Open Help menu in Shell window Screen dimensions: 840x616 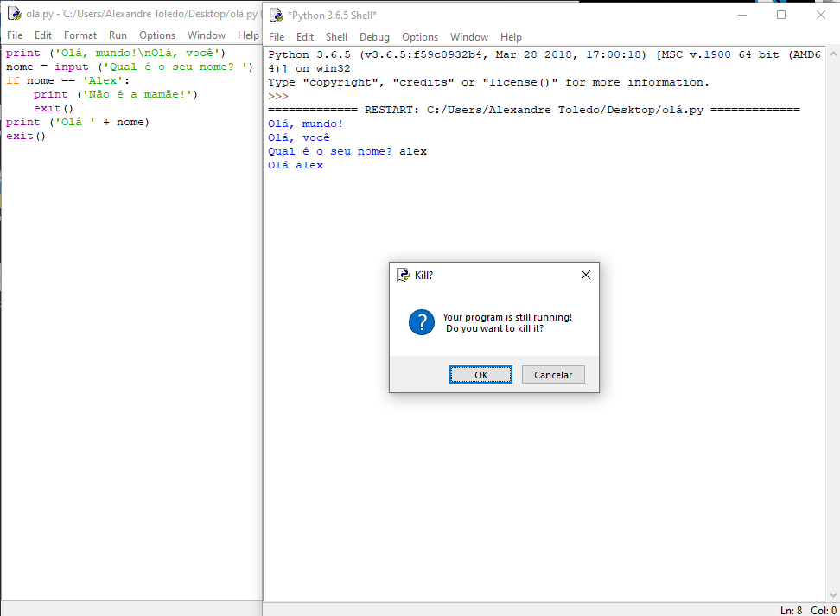[511, 37]
